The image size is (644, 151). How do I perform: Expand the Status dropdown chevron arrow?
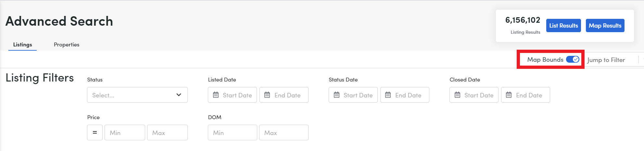click(179, 95)
